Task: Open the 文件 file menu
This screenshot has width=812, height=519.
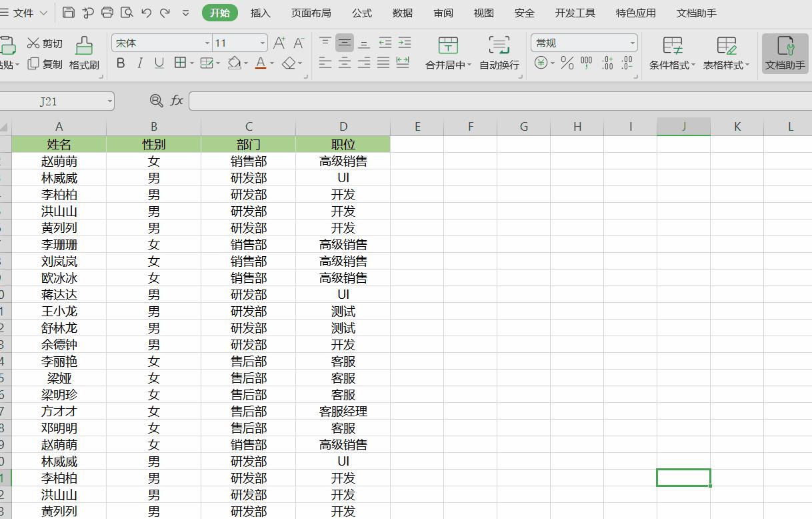Action: click(24, 13)
